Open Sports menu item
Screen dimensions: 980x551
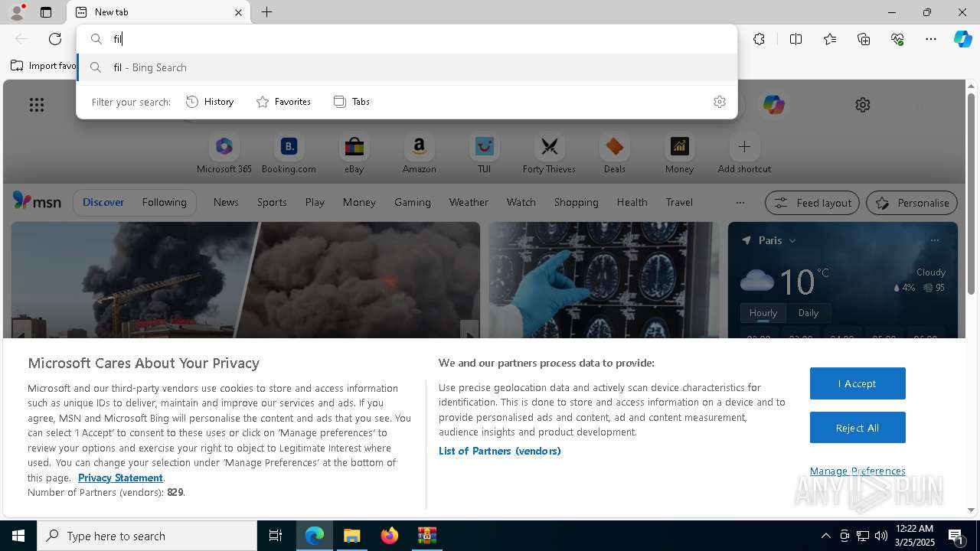pos(272,202)
